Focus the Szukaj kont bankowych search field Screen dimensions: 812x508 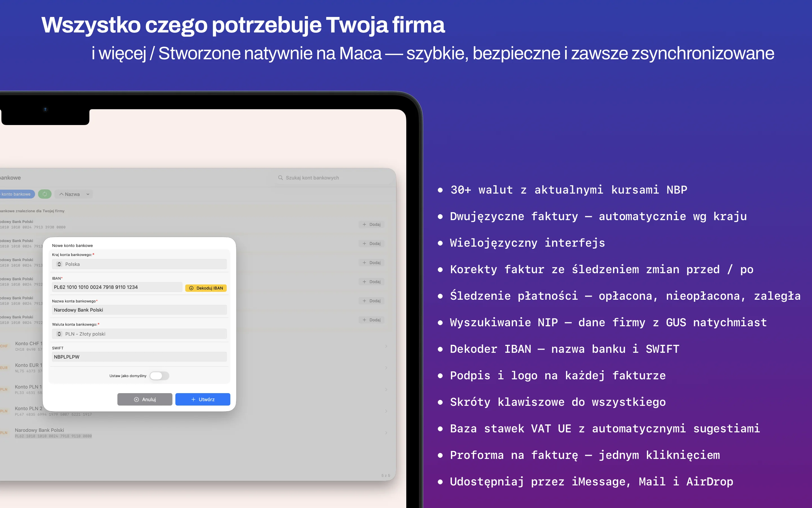pos(334,178)
